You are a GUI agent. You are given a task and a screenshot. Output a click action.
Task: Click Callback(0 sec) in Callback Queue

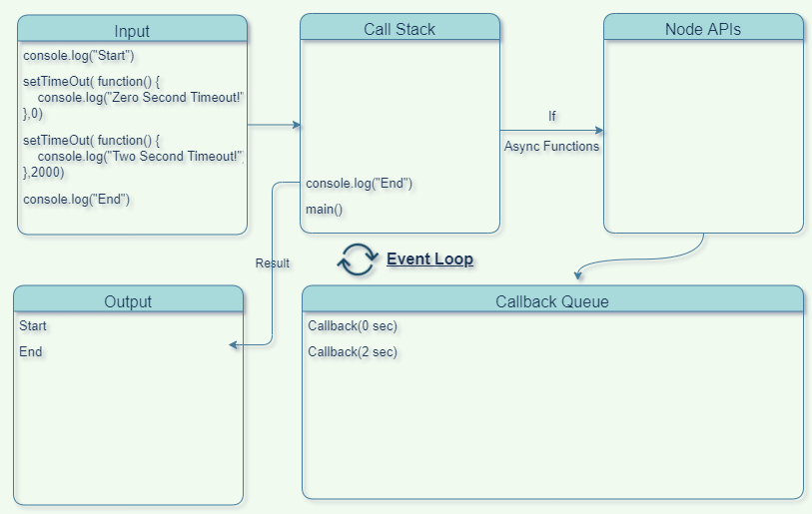point(353,326)
